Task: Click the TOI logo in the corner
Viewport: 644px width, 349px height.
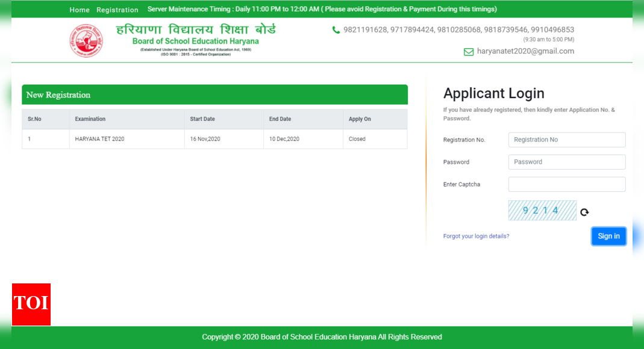Action: click(31, 304)
